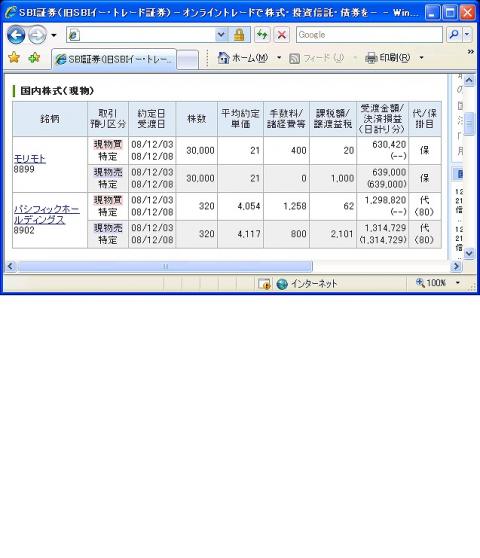Click the 4,054 average price cell
The image size is (480, 558).
pyautogui.click(x=241, y=206)
